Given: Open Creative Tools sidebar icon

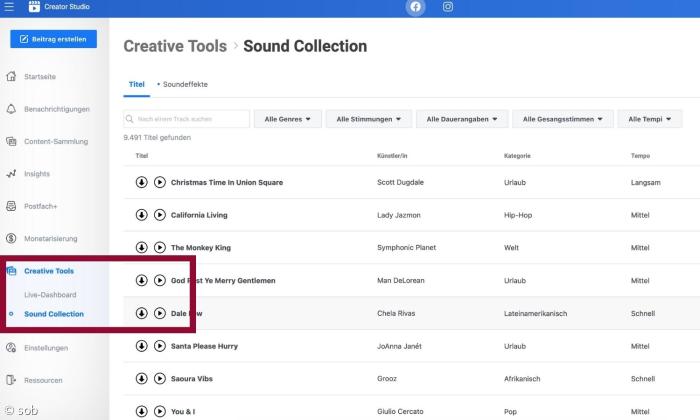Looking at the screenshot, I should (x=12, y=270).
